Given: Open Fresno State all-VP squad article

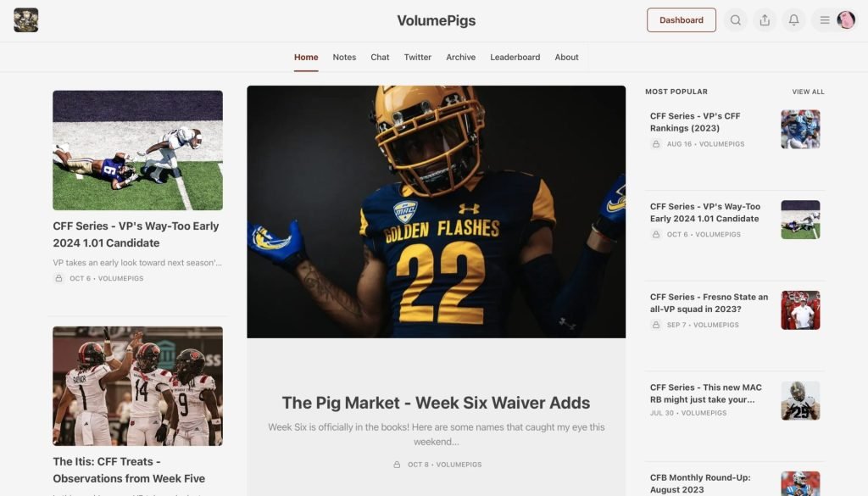Looking at the screenshot, I should pyautogui.click(x=709, y=303).
